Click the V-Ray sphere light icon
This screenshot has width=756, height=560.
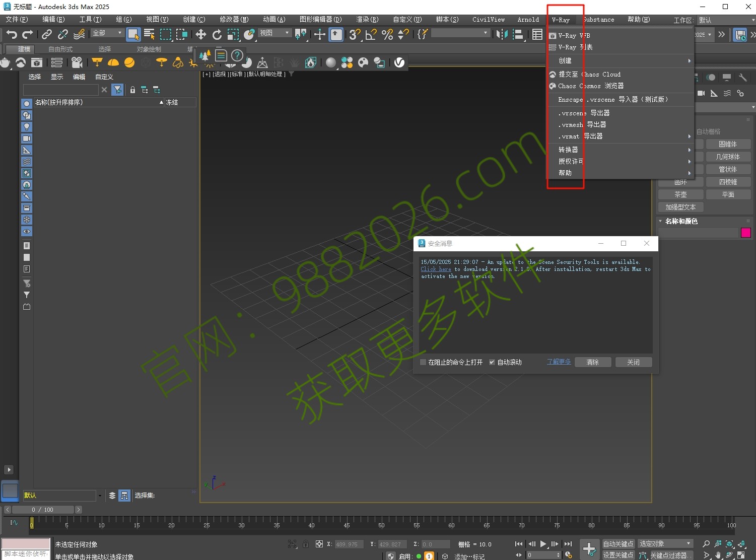129,62
